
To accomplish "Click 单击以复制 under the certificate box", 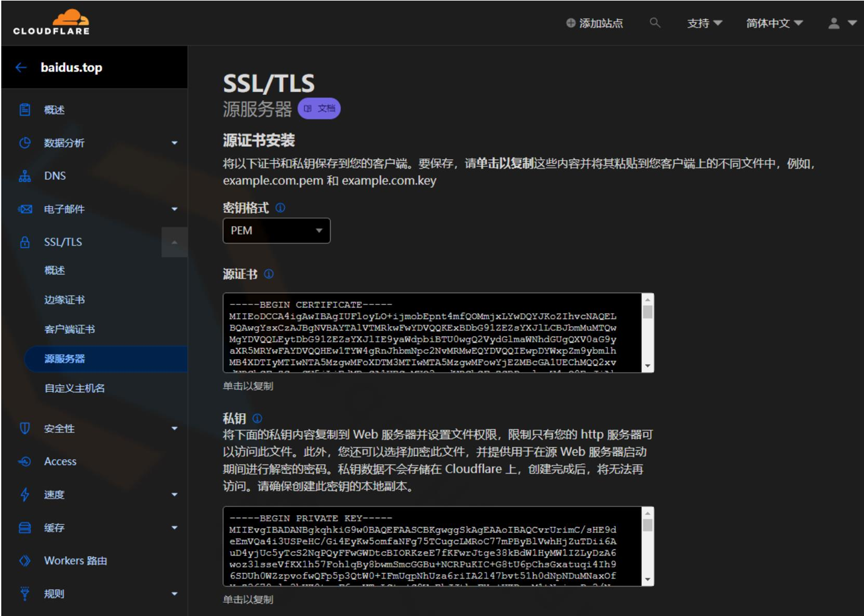I will pyautogui.click(x=248, y=386).
